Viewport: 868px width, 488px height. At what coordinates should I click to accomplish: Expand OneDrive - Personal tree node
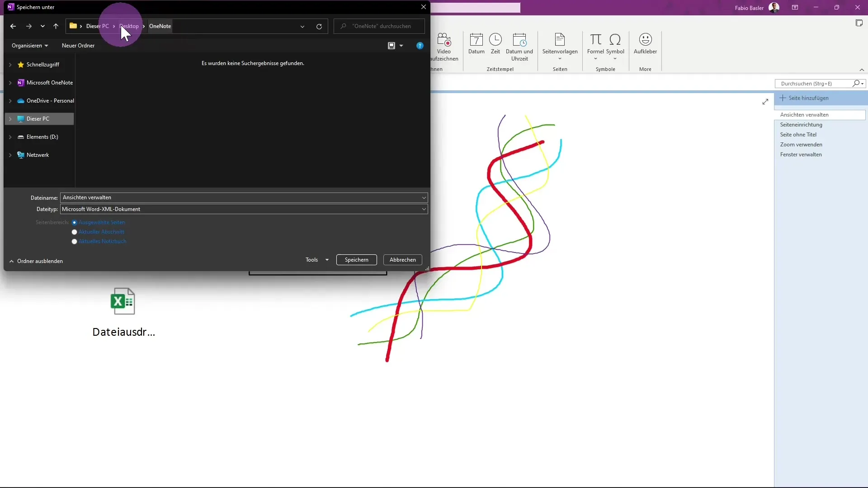coord(10,101)
